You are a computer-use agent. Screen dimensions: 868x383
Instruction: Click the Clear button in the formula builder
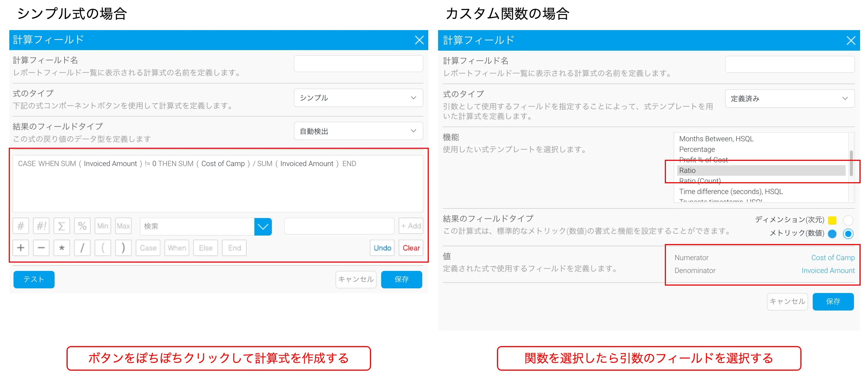coord(411,248)
